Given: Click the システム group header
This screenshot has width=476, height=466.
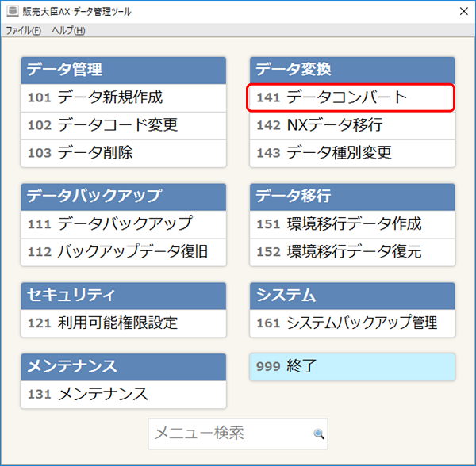Looking at the screenshot, I should [352, 296].
